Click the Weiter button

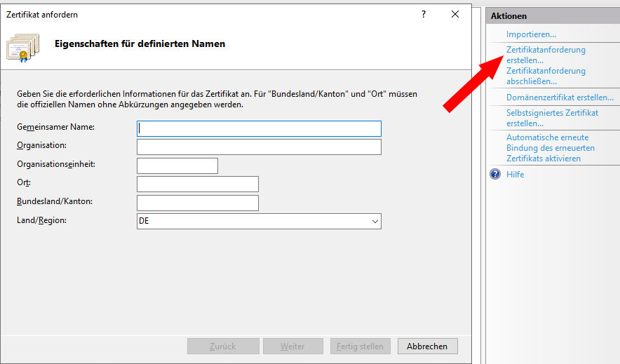tap(292, 346)
